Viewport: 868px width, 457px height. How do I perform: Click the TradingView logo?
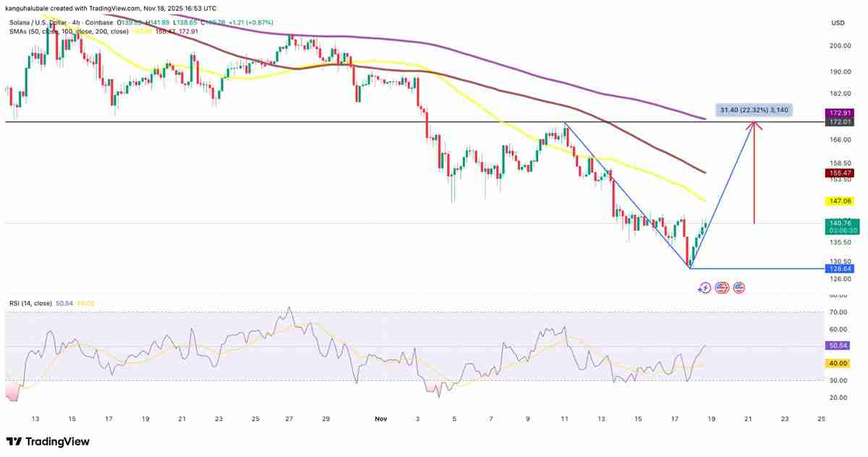pyautogui.click(x=48, y=442)
